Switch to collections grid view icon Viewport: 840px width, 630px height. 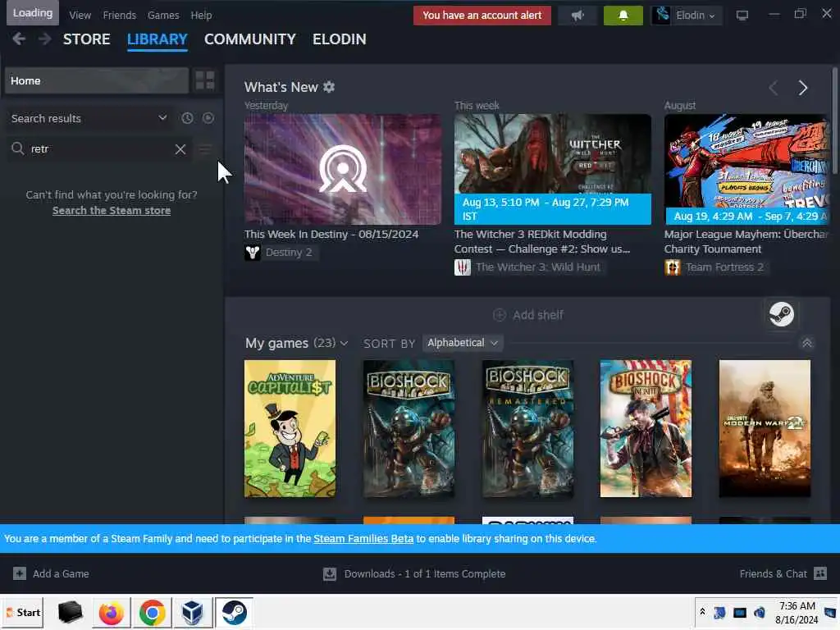point(205,80)
